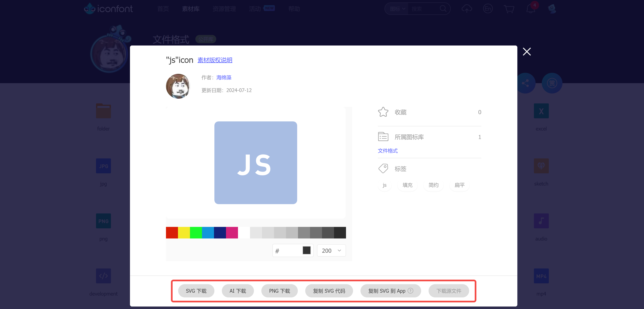Select the 扁平 tag
Screen dimensions: 644x309
click(x=459, y=185)
